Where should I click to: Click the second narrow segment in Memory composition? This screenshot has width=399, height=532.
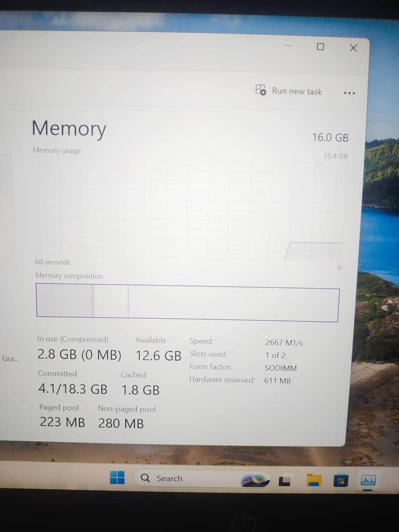pyautogui.click(x=111, y=301)
